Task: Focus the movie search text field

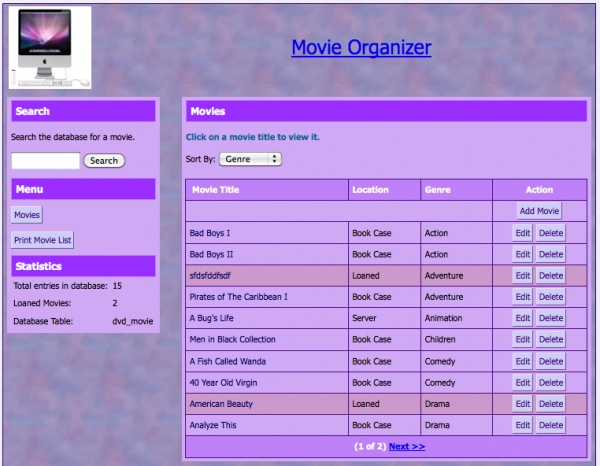Action: tap(46, 161)
